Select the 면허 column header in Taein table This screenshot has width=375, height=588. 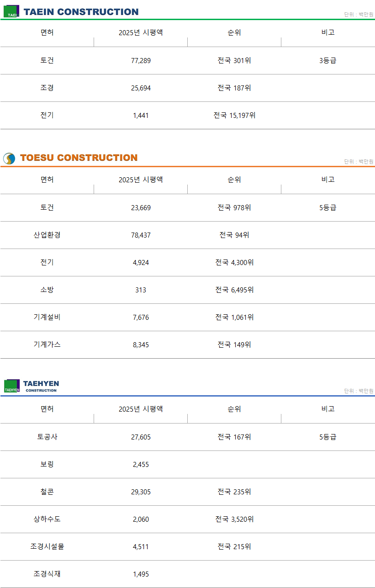(47, 32)
